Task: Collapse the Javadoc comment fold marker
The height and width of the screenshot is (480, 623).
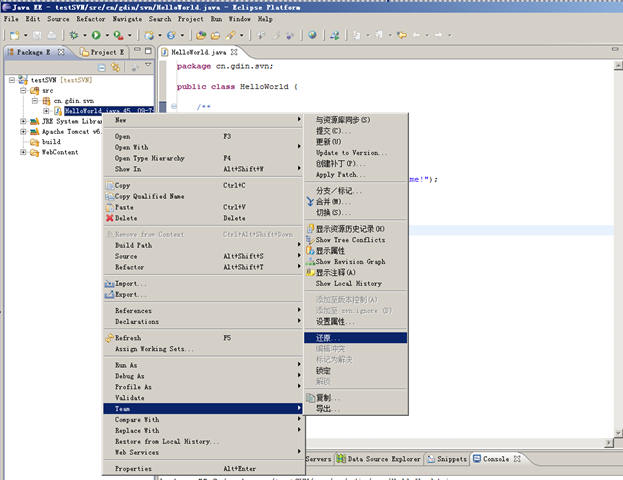Action: [174, 106]
